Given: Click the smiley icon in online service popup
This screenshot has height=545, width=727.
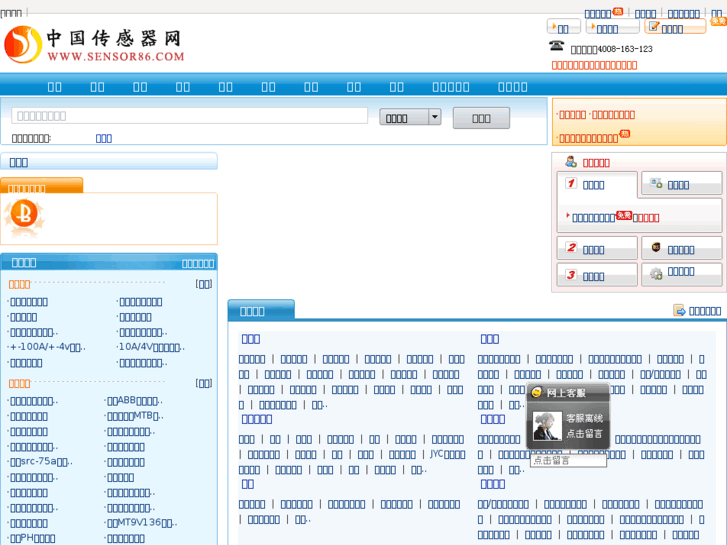Looking at the screenshot, I should point(536,393).
